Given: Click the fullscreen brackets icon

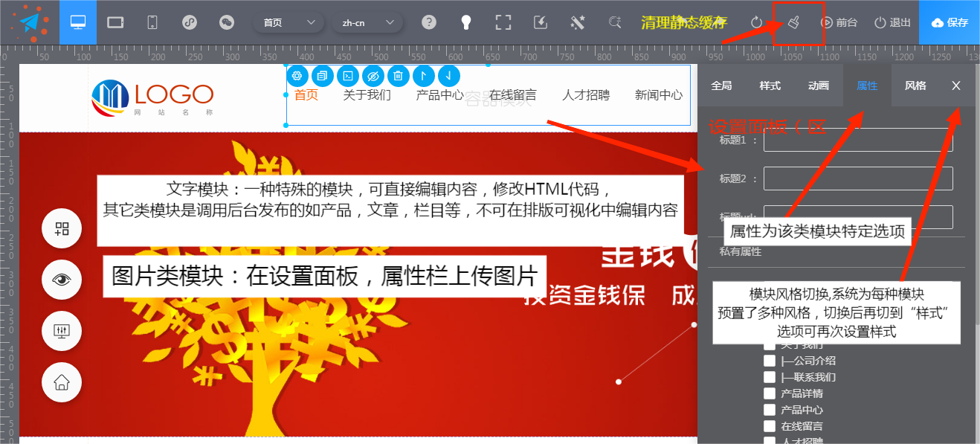Looking at the screenshot, I should (x=503, y=22).
